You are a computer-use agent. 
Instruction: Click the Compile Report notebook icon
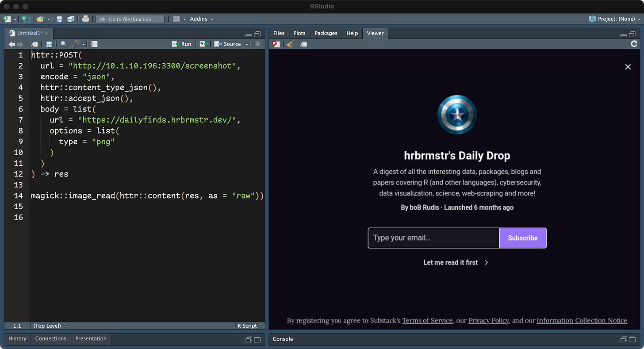[94, 44]
